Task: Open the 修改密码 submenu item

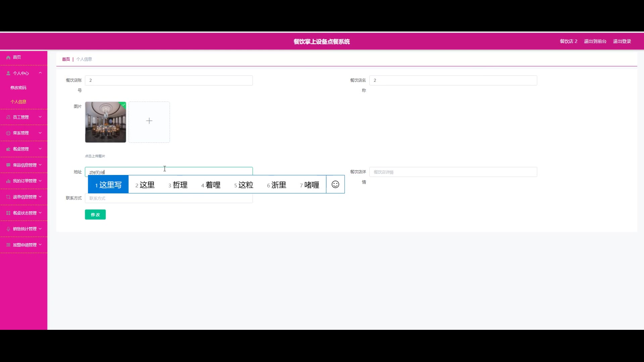Action: click(x=18, y=88)
